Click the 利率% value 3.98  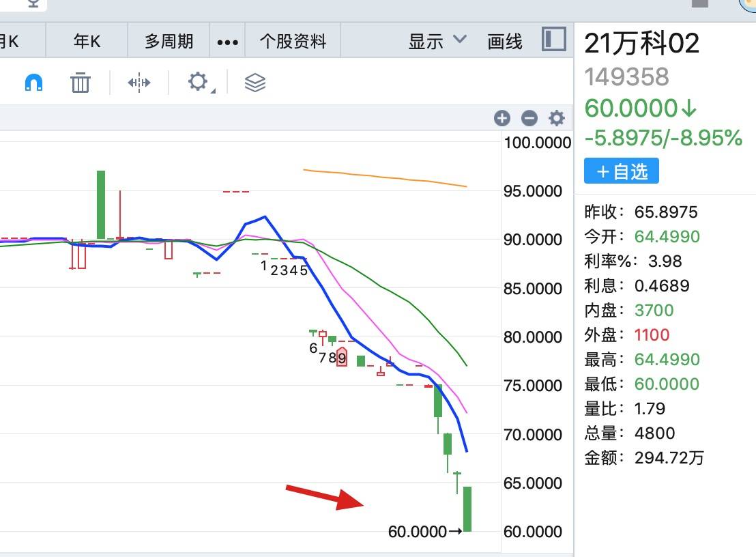(x=665, y=261)
